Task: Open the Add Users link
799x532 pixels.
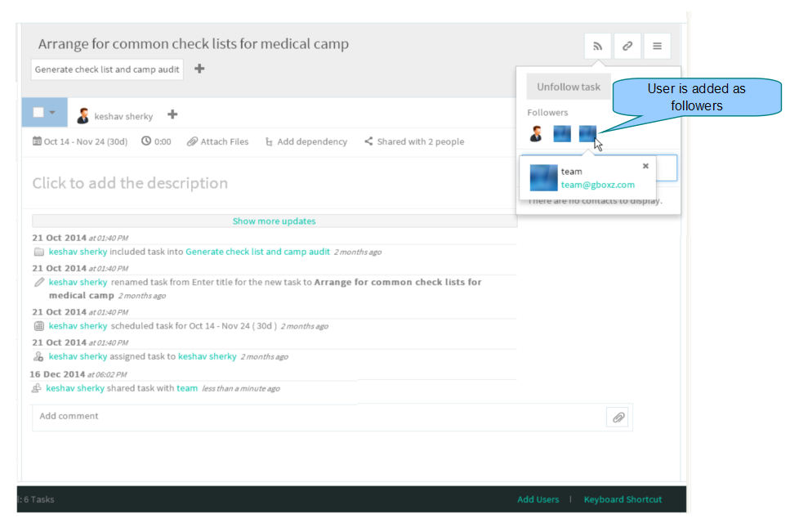Action: coord(538,499)
